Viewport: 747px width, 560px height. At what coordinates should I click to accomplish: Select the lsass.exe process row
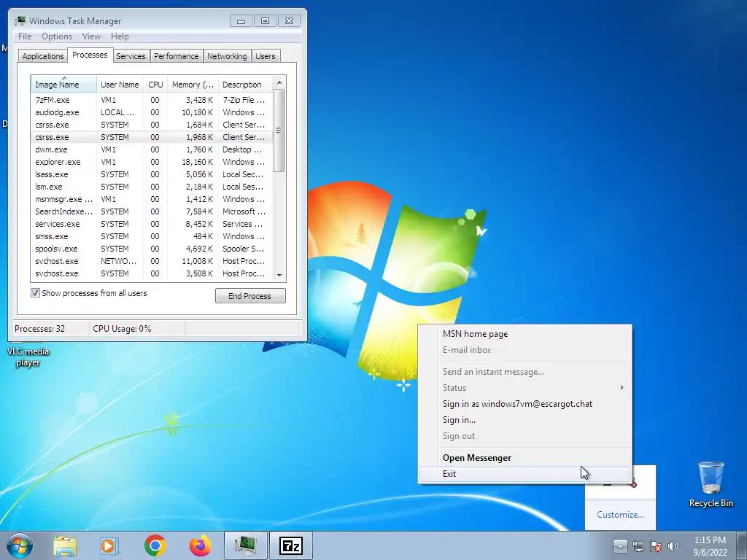point(152,174)
